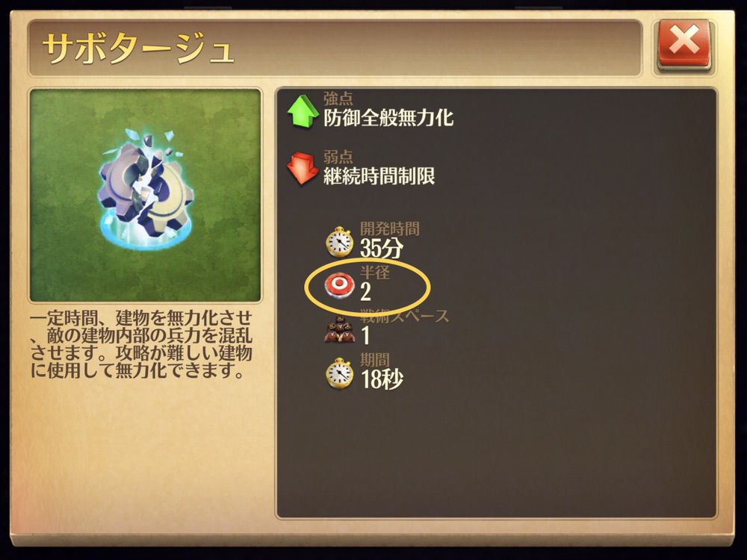Tap the broken gears sabotage image
747x560 pixels.
coord(146,190)
